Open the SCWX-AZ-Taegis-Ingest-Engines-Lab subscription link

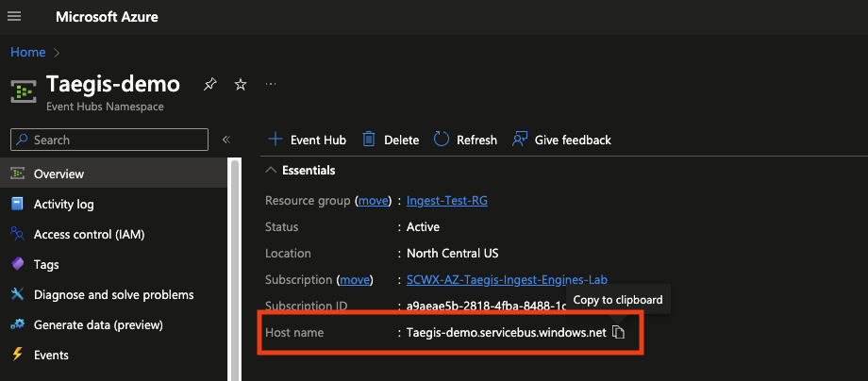tap(507, 280)
